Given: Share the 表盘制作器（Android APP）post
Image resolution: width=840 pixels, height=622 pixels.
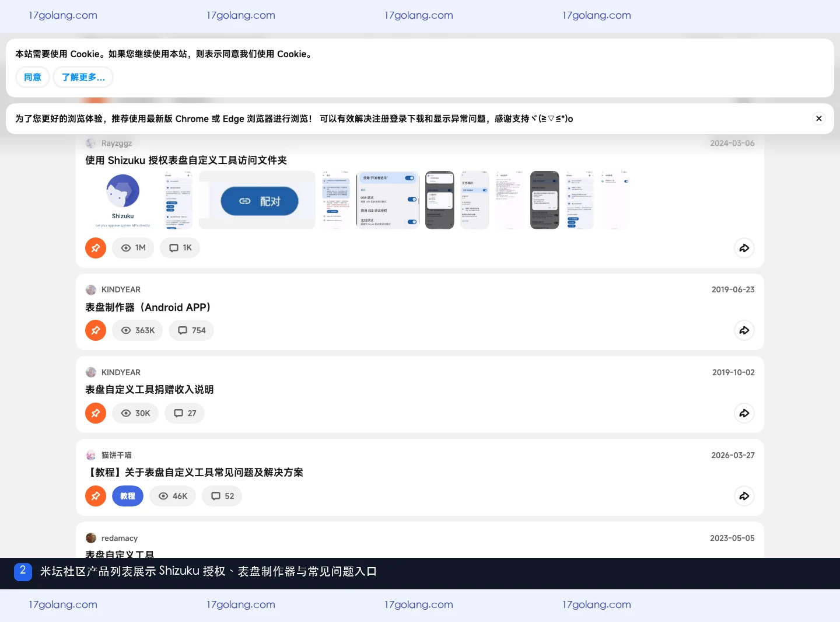Looking at the screenshot, I should pyautogui.click(x=744, y=330).
